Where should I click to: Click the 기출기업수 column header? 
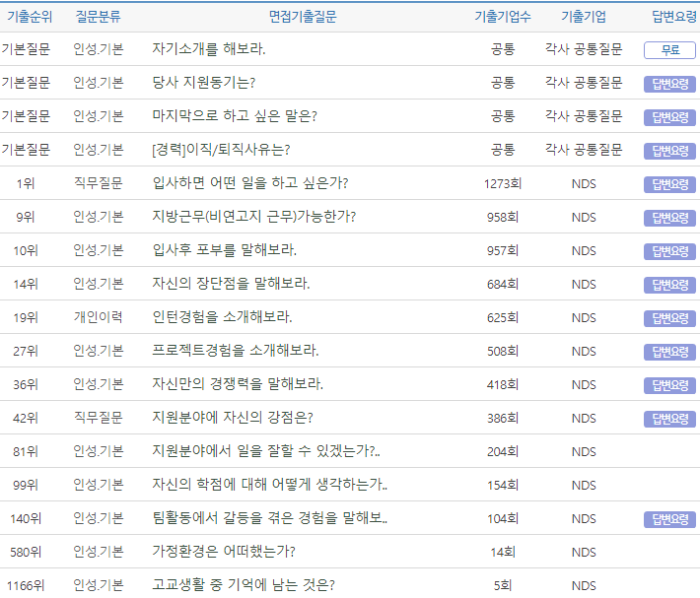502,17
